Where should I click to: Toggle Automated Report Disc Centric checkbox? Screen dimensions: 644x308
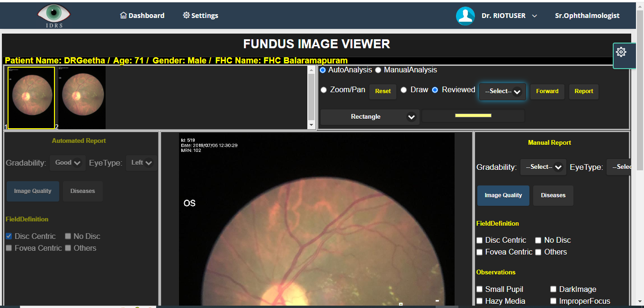[9, 236]
